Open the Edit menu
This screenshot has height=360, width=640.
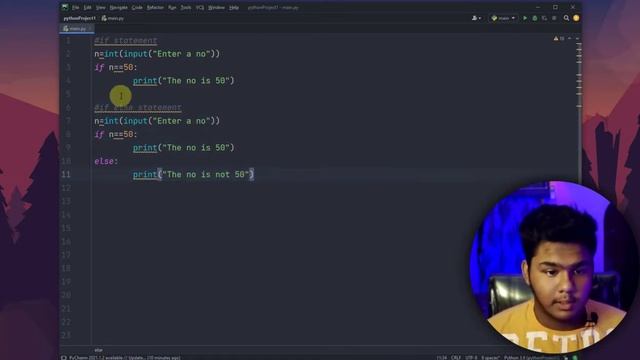tap(87, 7)
